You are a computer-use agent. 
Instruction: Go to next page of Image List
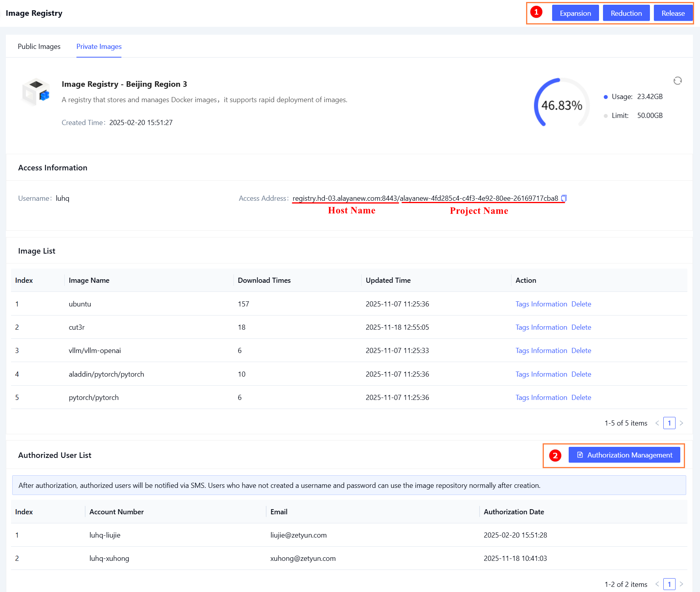click(x=681, y=423)
